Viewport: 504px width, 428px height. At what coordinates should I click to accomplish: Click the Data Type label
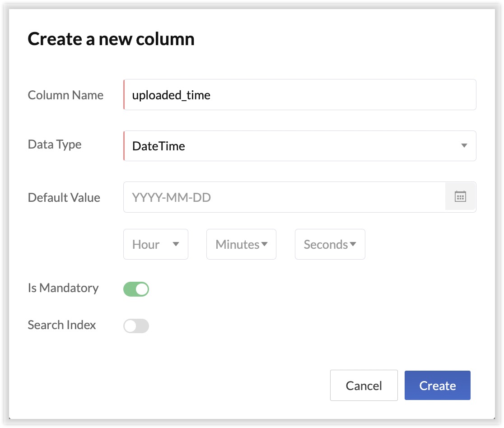[x=55, y=144]
